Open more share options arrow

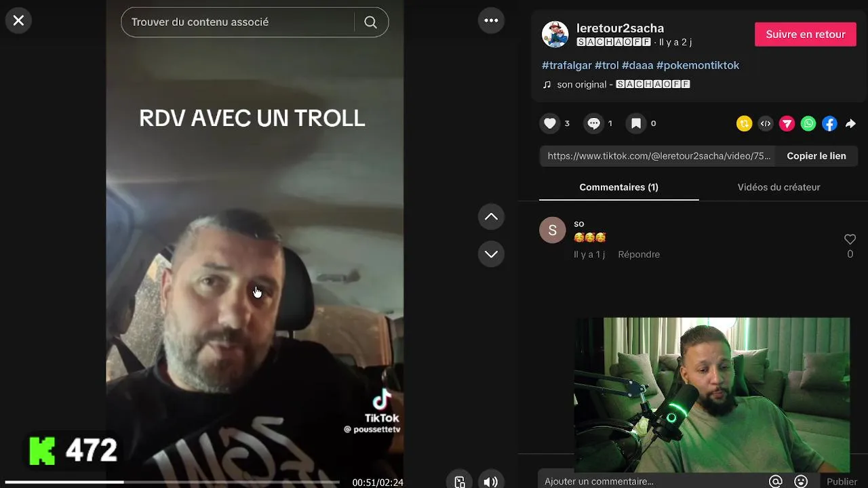coord(850,123)
